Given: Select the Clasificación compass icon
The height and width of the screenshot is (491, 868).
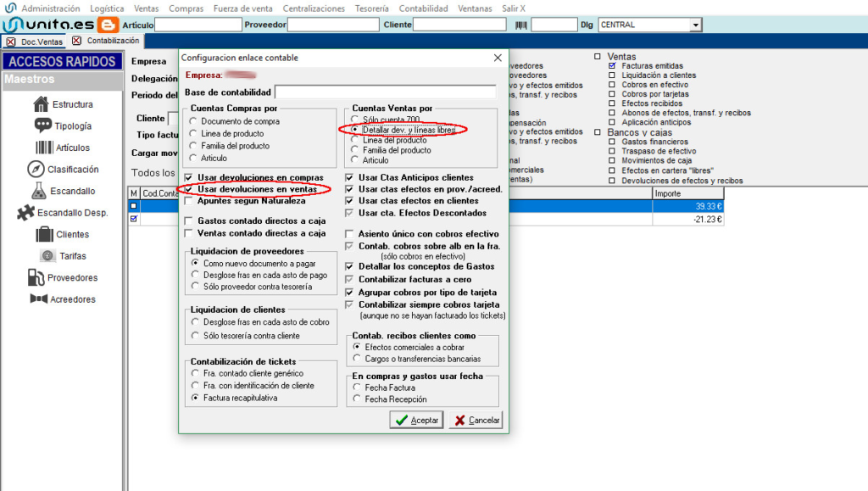Looking at the screenshot, I should coord(36,169).
